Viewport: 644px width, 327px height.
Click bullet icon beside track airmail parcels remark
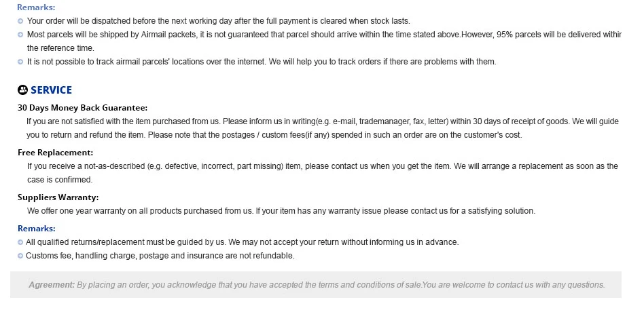(20, 62)
